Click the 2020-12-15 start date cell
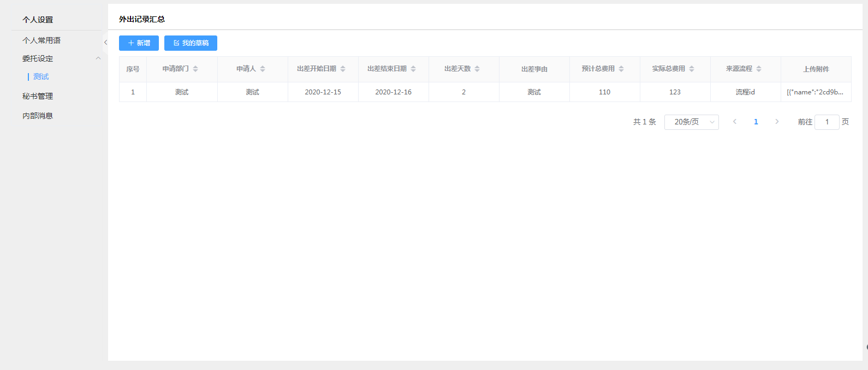This screenshot has height=370, width=868. (323, 92)
